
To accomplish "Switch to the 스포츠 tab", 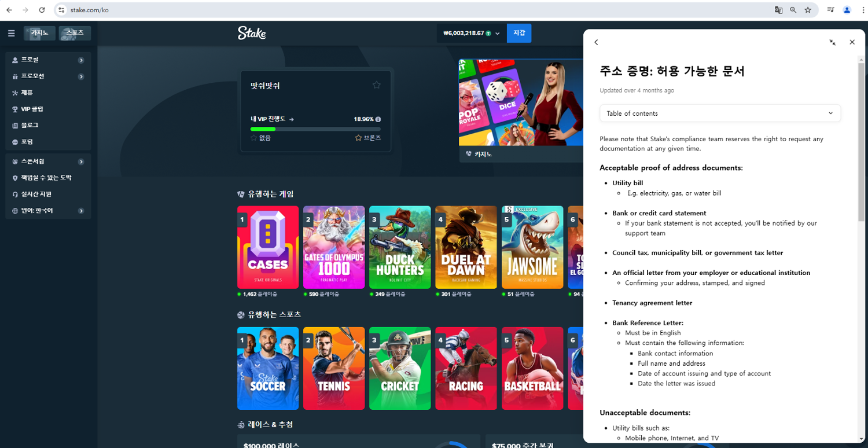I will 75,34.
